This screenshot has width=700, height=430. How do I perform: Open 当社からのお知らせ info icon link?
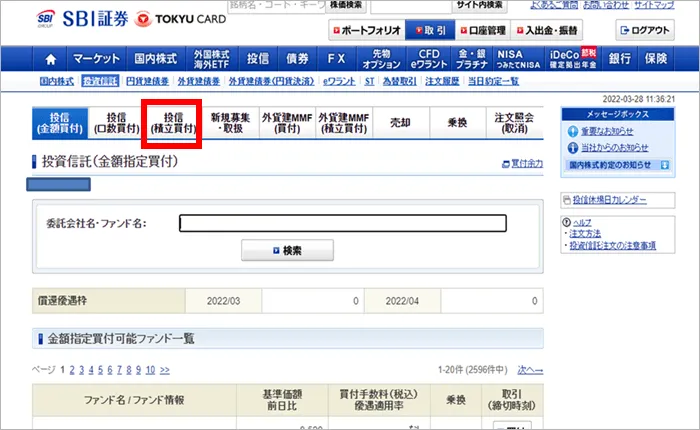coord(572,148)
